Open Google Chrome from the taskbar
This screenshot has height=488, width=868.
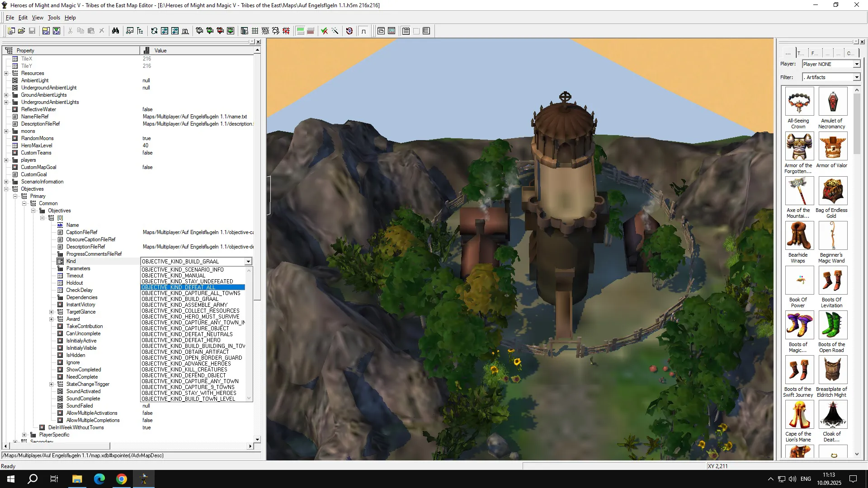click(121, 479)
